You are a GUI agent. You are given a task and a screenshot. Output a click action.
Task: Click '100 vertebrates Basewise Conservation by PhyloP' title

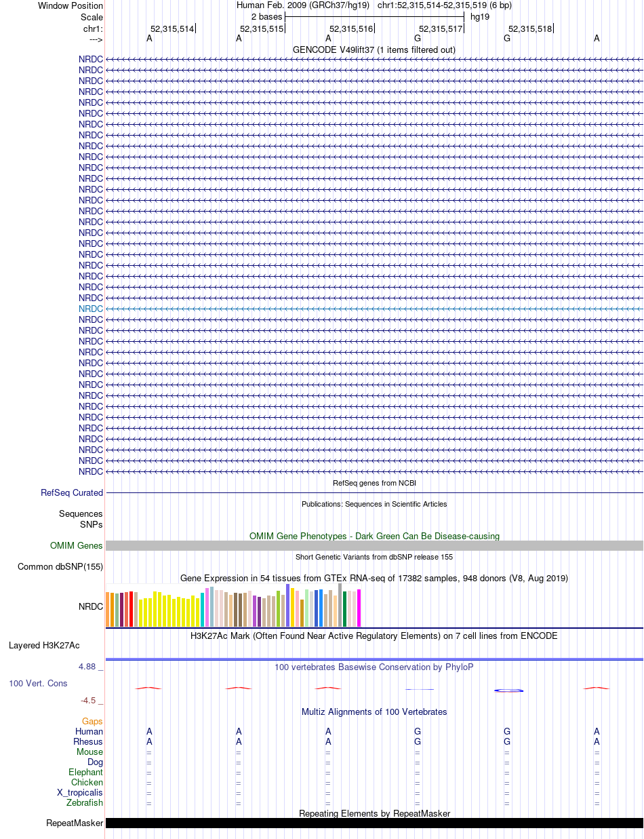coord(374,667)
